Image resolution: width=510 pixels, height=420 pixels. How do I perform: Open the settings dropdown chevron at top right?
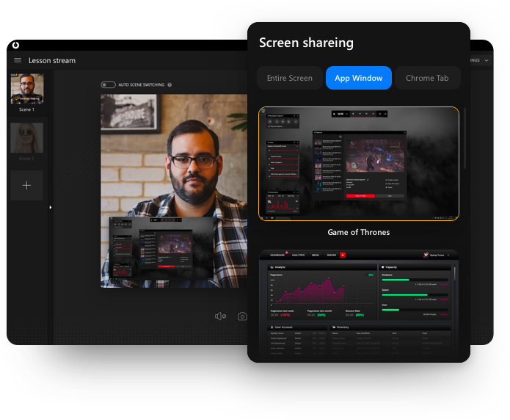coord(487,60)
